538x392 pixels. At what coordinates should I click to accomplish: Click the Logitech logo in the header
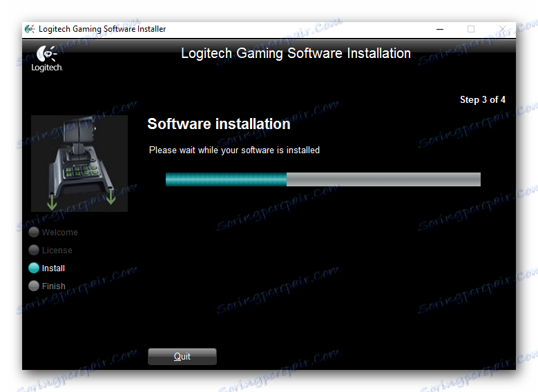pos(47,59)
